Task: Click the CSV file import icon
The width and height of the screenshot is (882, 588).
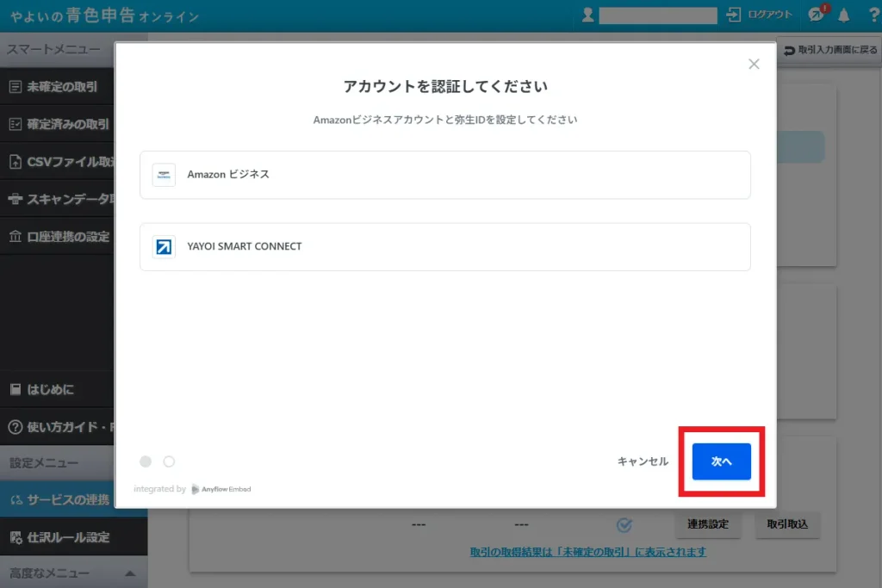Action: (16, 162)
